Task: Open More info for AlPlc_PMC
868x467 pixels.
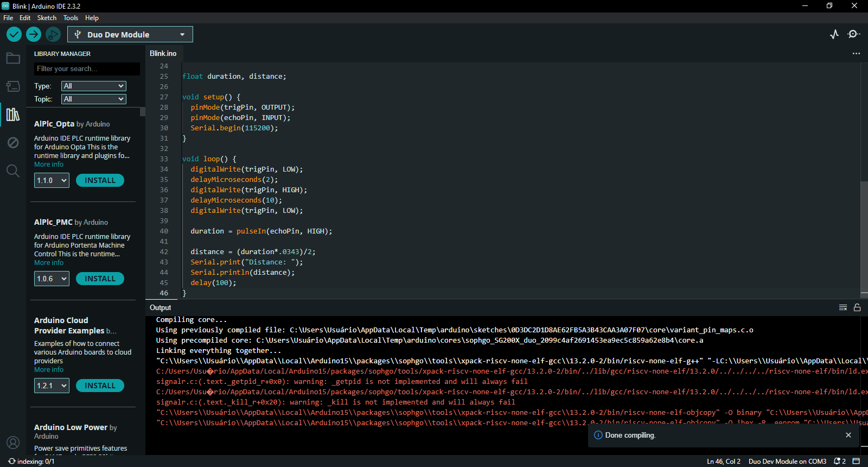Action: pyautogui.click(x=49, y=263)
